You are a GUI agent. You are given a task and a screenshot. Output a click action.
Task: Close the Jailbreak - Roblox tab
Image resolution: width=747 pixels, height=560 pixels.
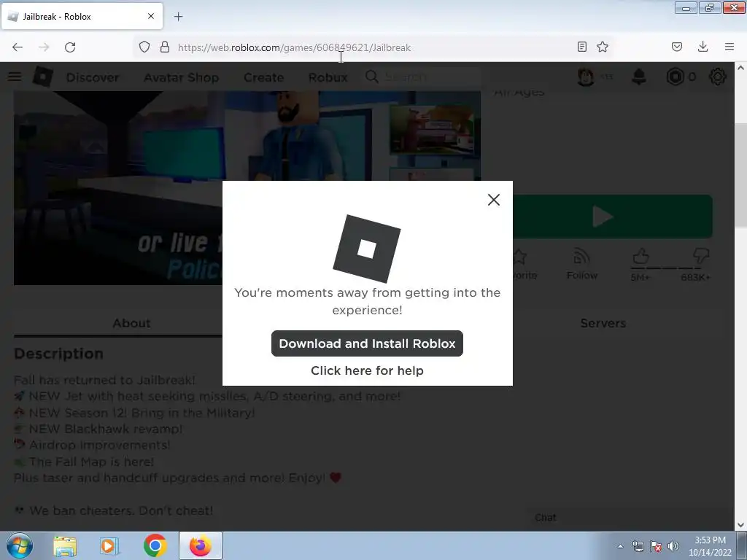coord(150,16)
